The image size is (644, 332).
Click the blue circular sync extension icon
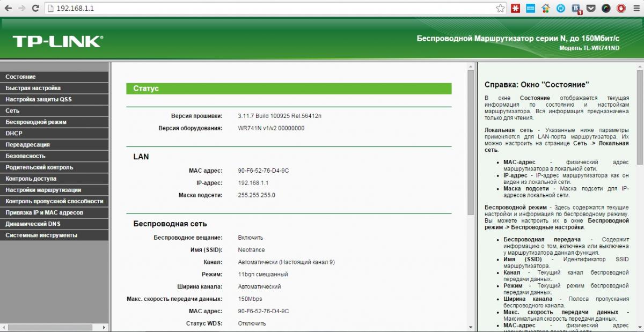pyautogui.click(x=561, y=9)
